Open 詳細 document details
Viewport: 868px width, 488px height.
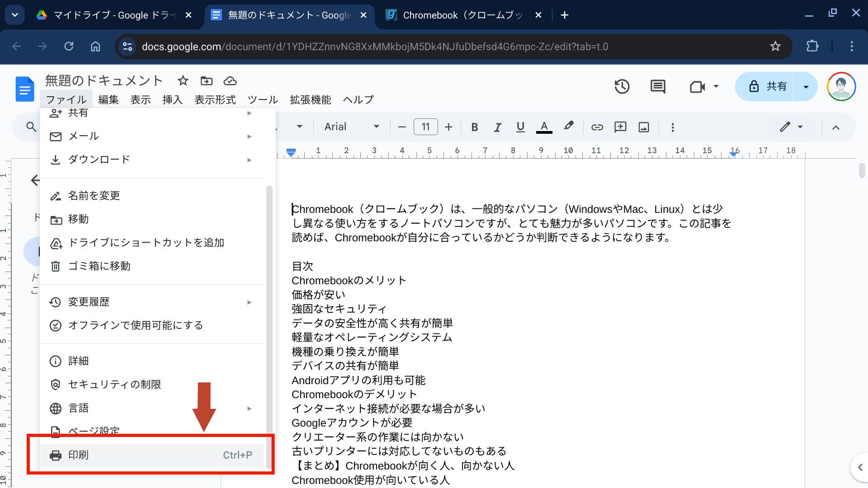coord(152,361)
